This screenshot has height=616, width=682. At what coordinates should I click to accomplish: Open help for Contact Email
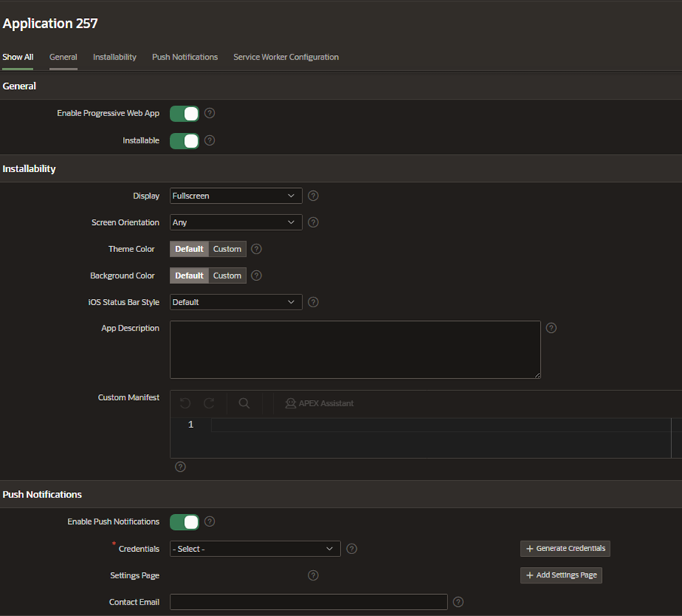(458, 602)
